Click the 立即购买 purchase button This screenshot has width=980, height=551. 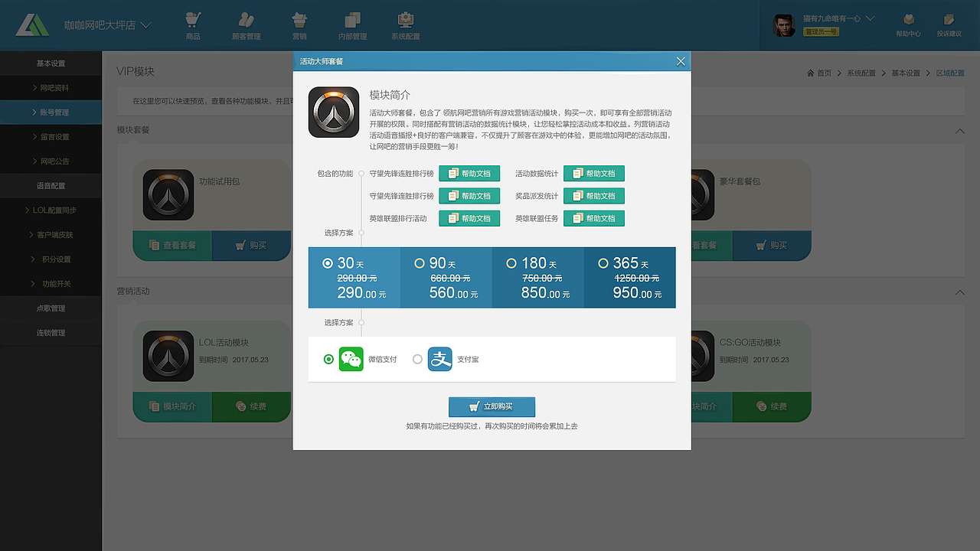(x=492, y=406)
